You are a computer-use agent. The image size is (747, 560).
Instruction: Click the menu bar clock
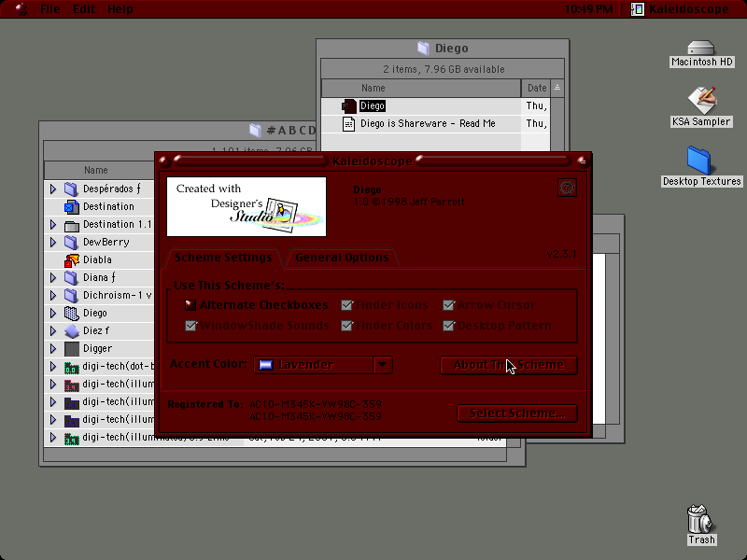589,9
